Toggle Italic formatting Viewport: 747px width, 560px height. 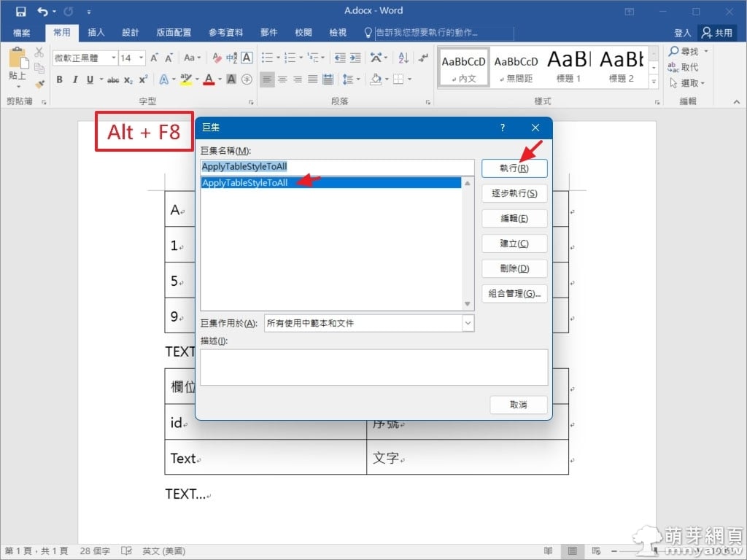(x=75, y=79)
